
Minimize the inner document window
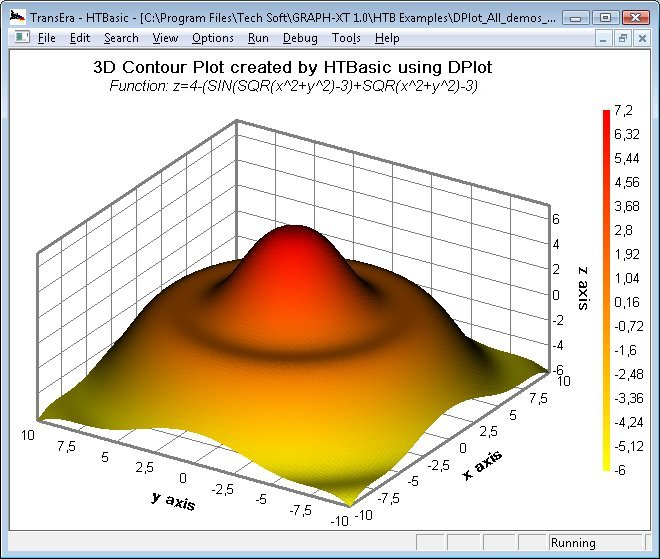pyautogui.click(x=603, y=39)
